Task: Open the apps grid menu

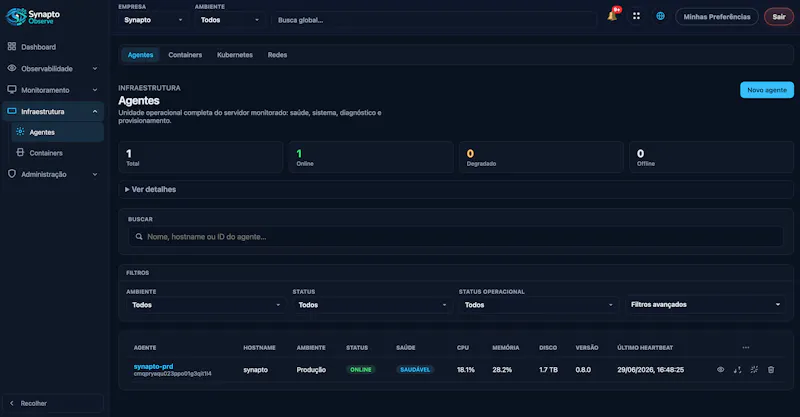Action: point(636,16)
